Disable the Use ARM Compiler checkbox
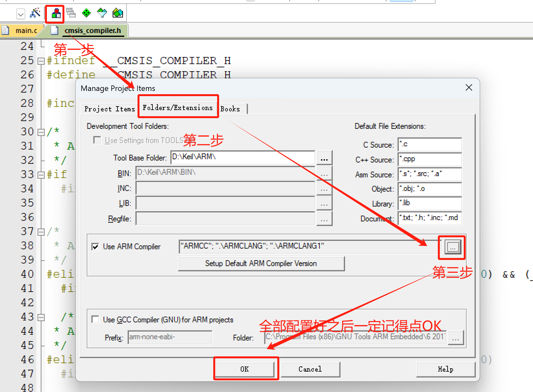This screenshot has height=392, width=533. [x=95, y=247]
